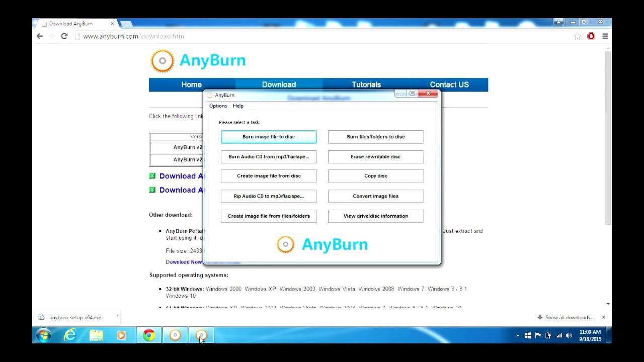
Task: Open the Help menu in AnyBurn
Action: 238,106
